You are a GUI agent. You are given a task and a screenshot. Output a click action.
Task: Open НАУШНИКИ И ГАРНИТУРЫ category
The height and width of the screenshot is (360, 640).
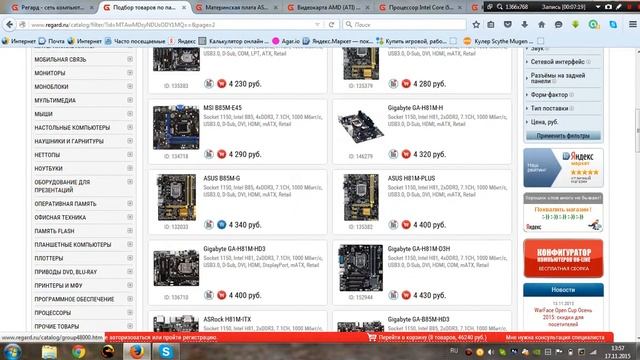69,141
